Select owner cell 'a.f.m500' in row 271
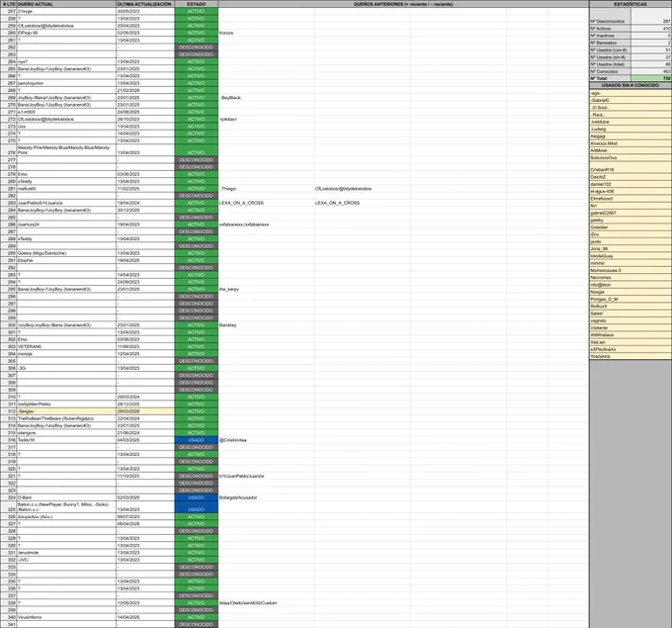This screenshot has width=672, height=628. [66, 112]
